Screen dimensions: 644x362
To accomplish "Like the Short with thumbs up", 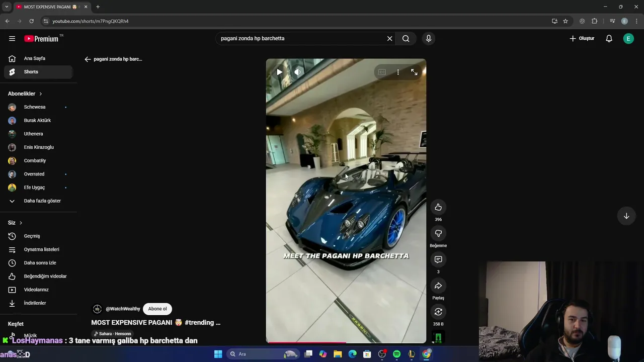I will coord(438,207).
